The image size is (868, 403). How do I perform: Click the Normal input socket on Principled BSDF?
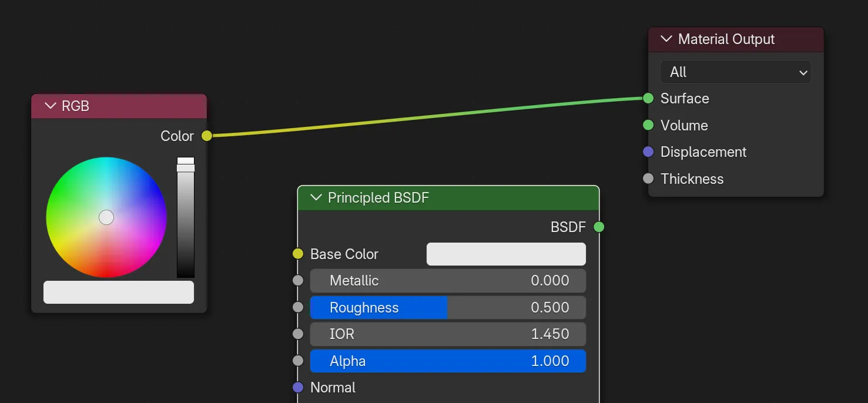(298, 387)
